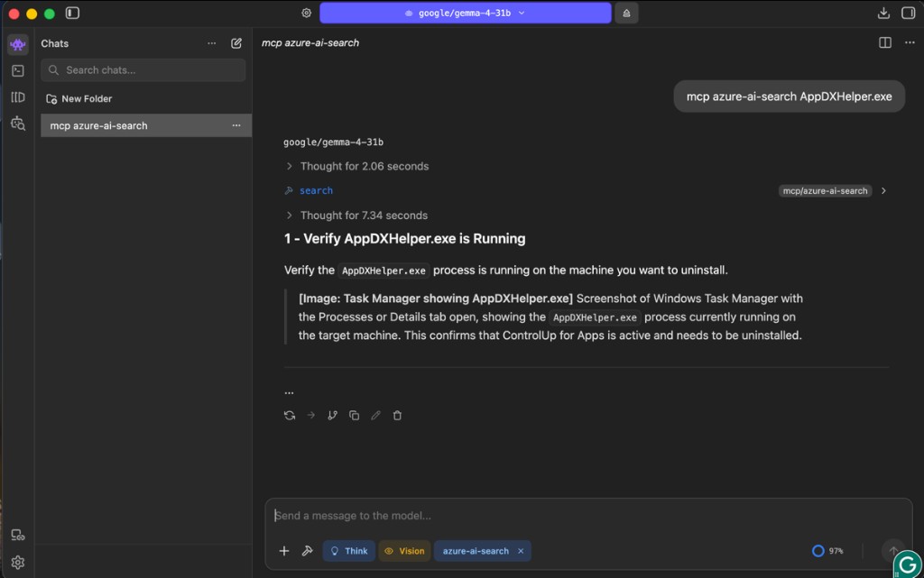Open the My Models library icon

[18, 97]
